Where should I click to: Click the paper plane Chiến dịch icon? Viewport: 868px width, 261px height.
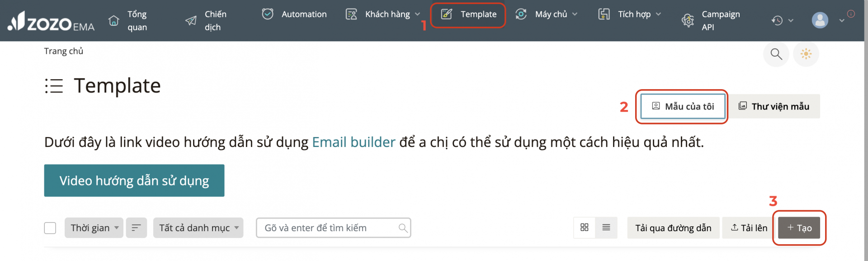tap(191, 21)
